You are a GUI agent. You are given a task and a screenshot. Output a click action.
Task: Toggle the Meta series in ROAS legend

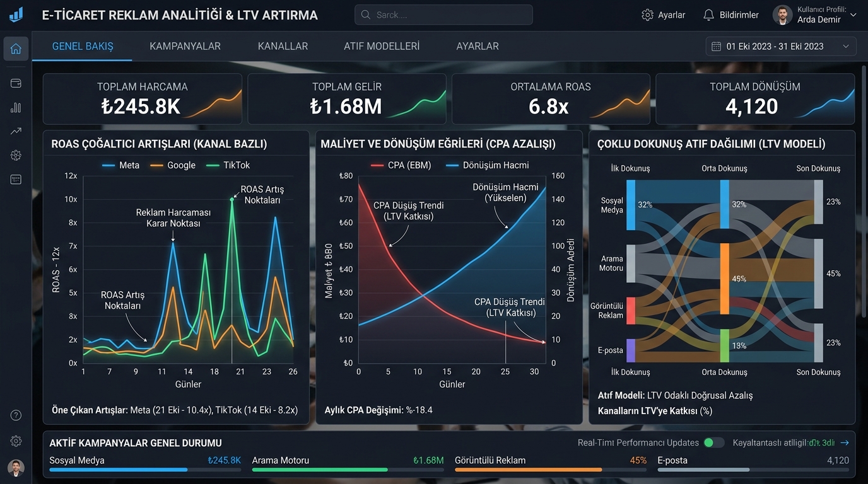coord(120,165)
